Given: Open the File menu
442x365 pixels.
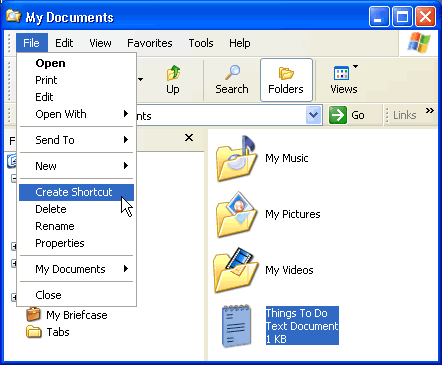Looking at the screenshot, I should click(32, 43).
